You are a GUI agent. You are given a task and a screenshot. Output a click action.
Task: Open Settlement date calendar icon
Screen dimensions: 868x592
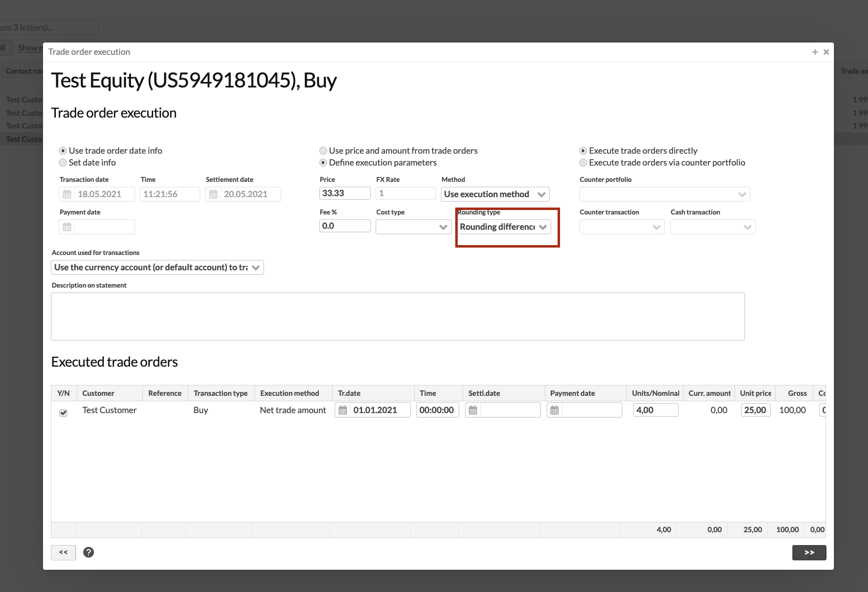click(x=214, y=194)
